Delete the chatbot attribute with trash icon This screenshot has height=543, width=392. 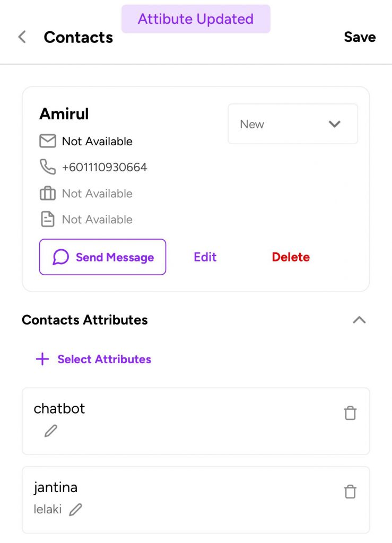[350, 413]
